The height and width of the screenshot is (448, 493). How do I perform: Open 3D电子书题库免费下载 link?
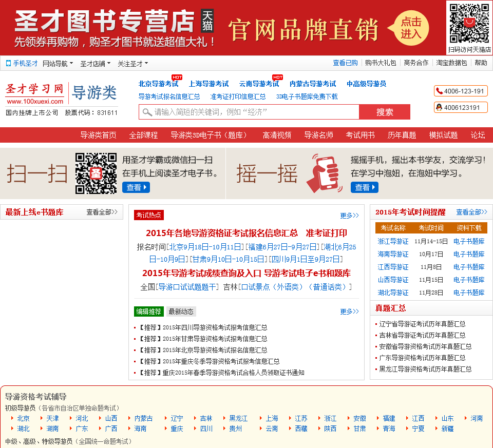tap(307, 97)
